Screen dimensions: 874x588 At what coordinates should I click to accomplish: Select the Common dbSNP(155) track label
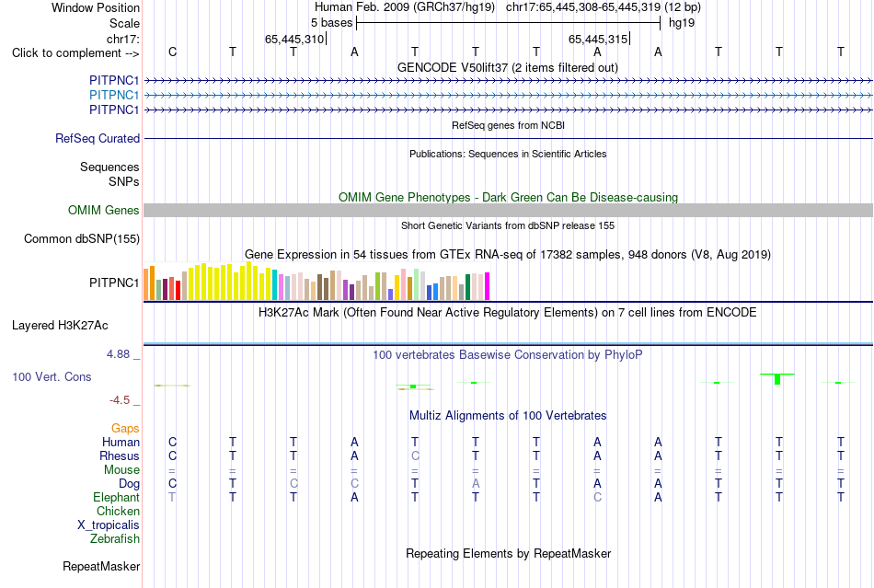point(82,238)
